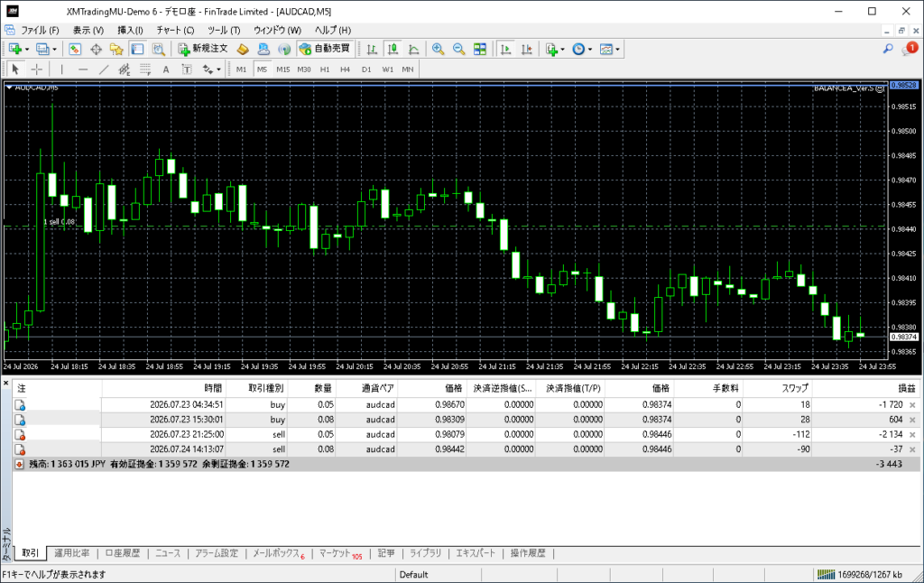Toggle the 自動売買 auto trading button
924x583 pixels.
pos(325,49)
